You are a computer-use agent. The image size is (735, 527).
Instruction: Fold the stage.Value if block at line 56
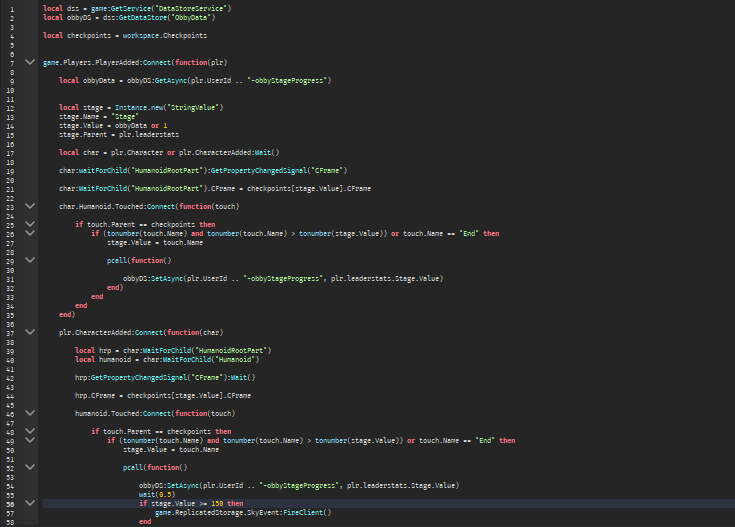pos(30,503)
